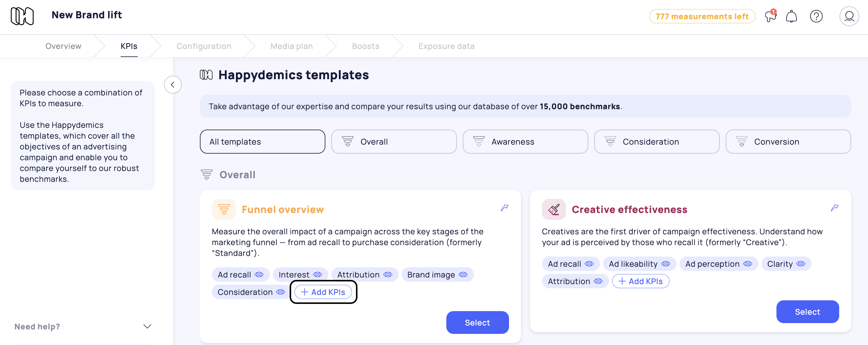This screenshot has width=868, height=345.
Task: Switch to the Overview tab
Action: tap(63, 46)
